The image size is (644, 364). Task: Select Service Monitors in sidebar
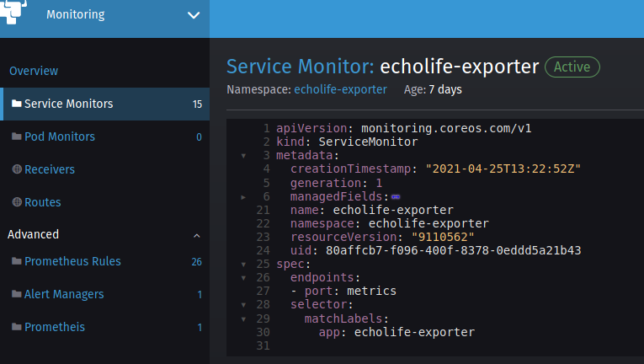[x=104, y=104]
